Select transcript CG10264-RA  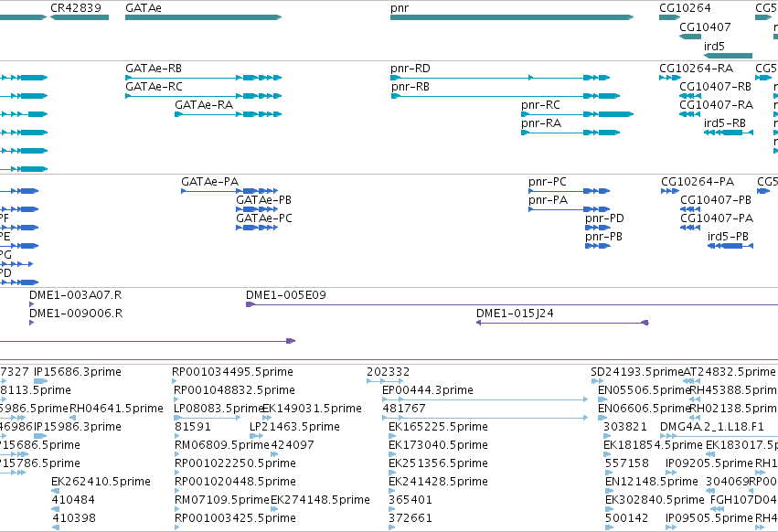[696, 68]
